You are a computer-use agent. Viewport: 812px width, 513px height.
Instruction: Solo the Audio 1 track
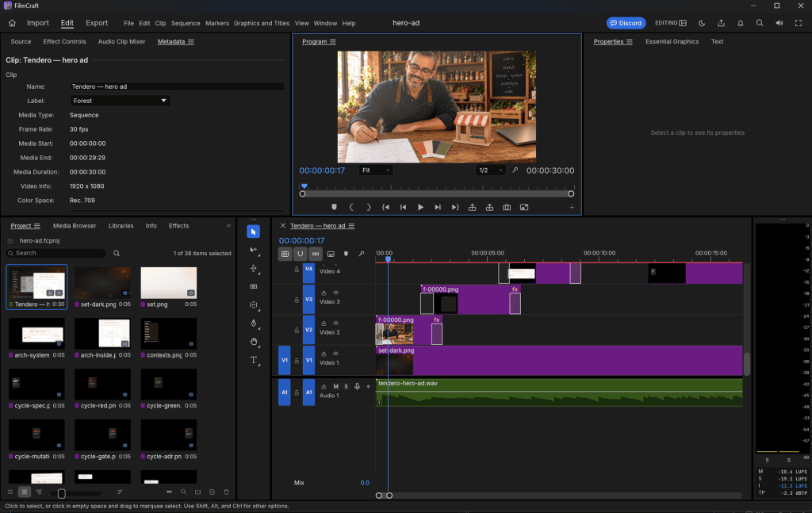[x=346, y=386]
